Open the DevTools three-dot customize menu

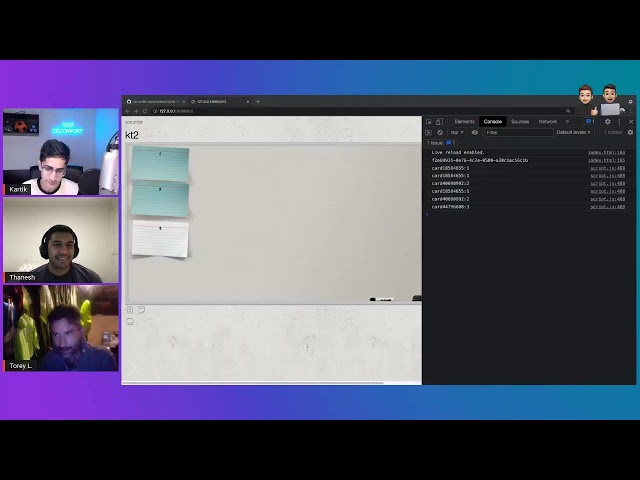619,122
